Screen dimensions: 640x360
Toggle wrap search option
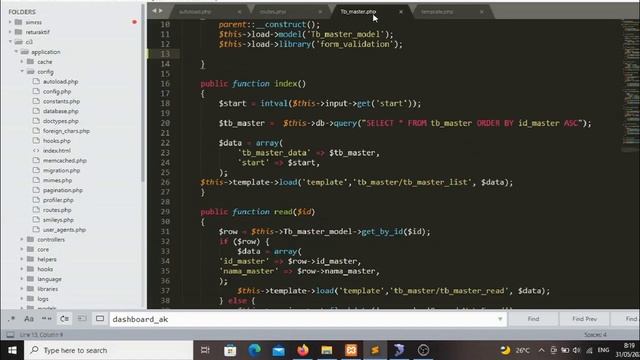64,319
